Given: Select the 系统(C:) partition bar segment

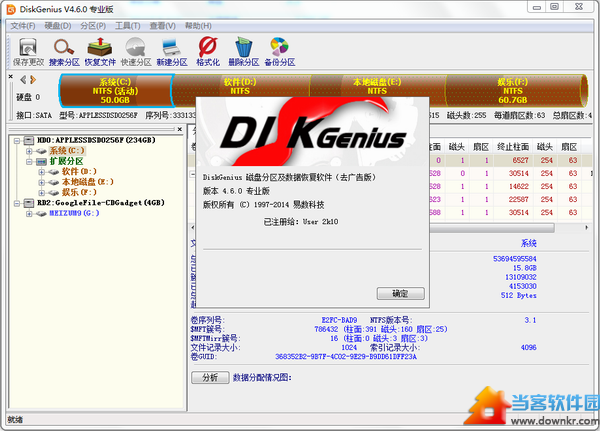Looking at the screenshot, I should (116, 91).
